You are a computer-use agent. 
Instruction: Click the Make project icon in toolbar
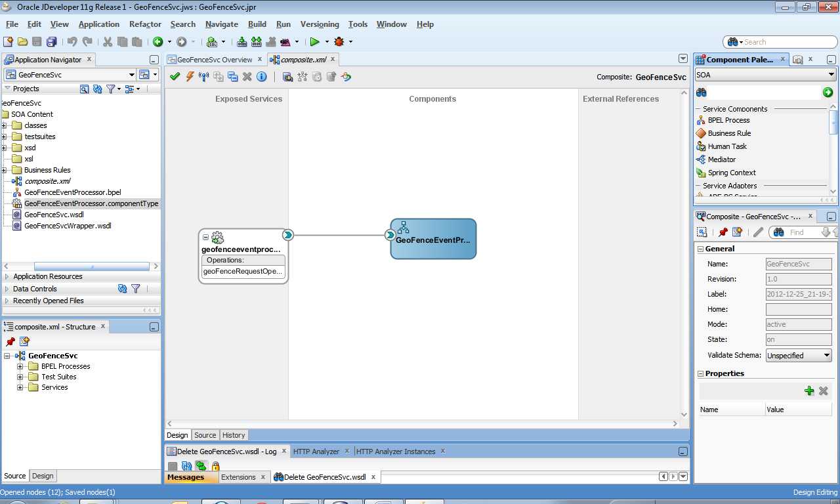[242, 41]
